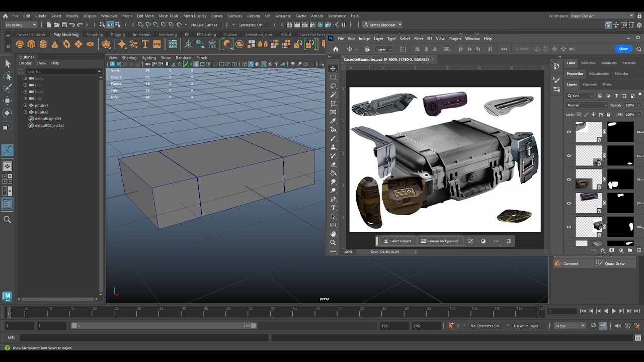Click the Select subject button
The image size is (644, 362).
pos(397,241)
